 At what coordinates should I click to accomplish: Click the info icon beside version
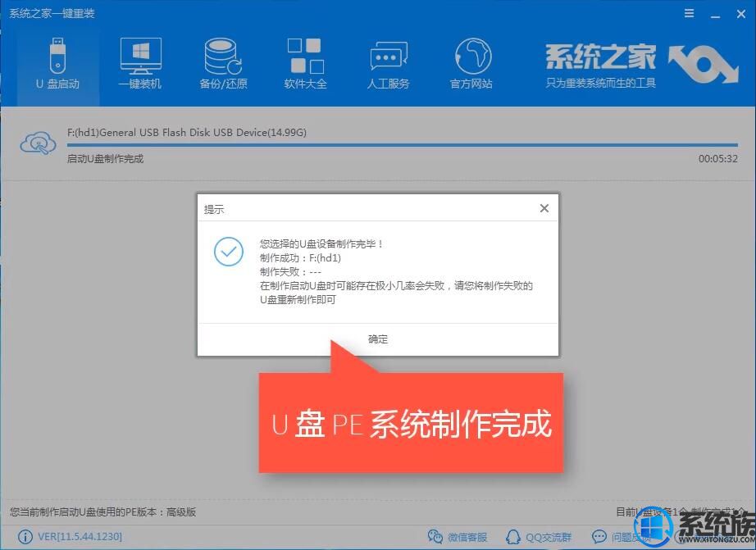pos(25,537)
